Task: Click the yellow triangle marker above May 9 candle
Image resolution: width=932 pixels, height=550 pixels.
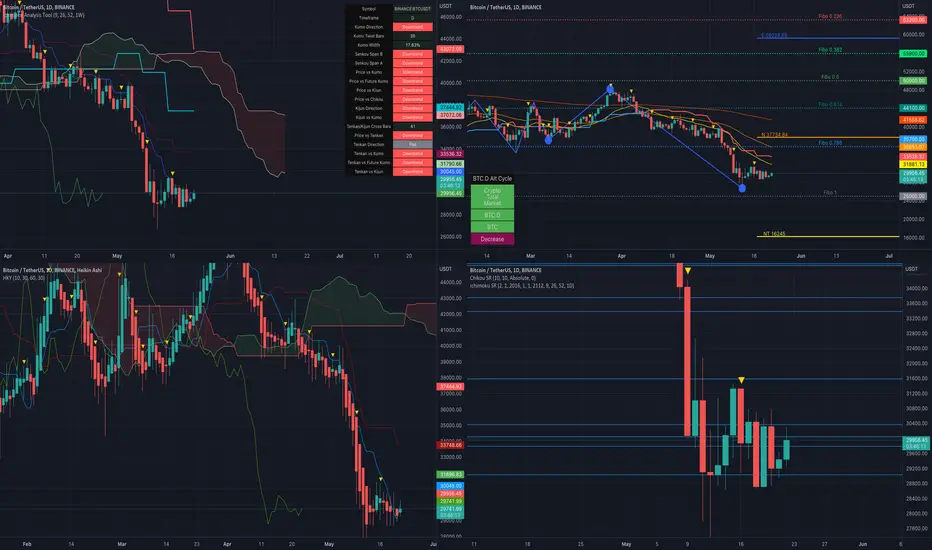Action: pos(688,271)
